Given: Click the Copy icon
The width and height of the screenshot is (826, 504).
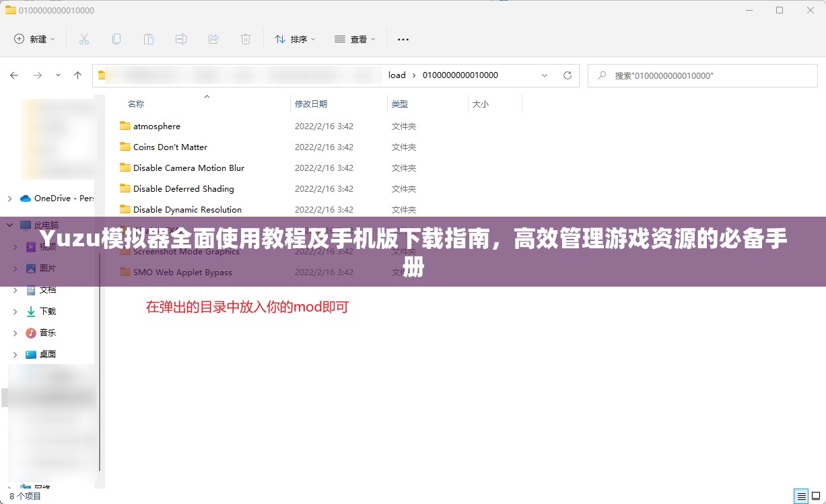Looking at the screenshot, I should (x=116, y=39).
